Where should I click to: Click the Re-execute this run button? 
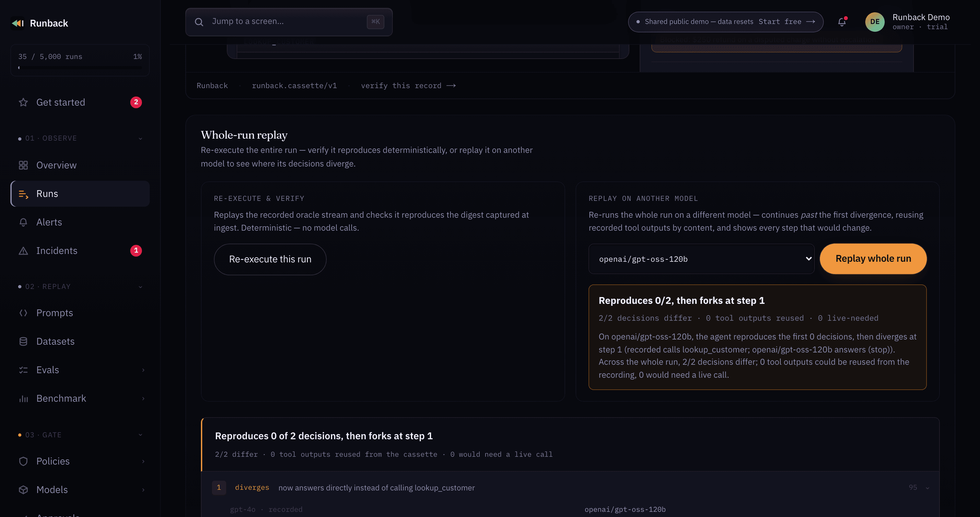(270, 259)
